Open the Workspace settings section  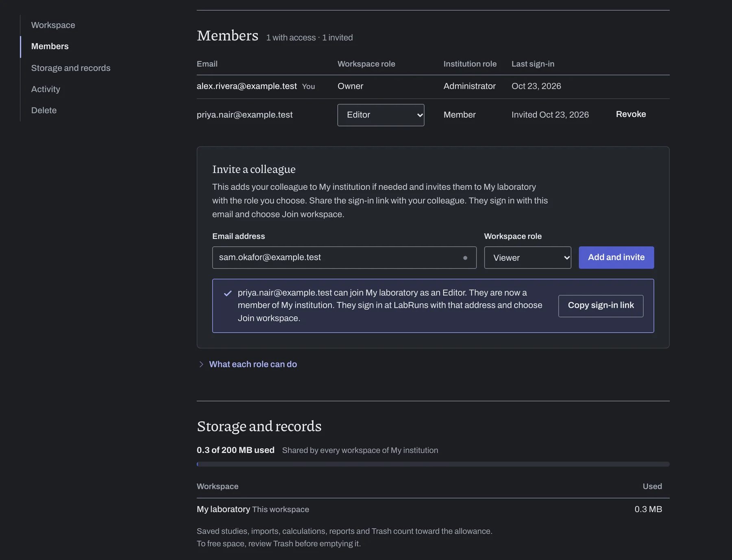point(53,25)
